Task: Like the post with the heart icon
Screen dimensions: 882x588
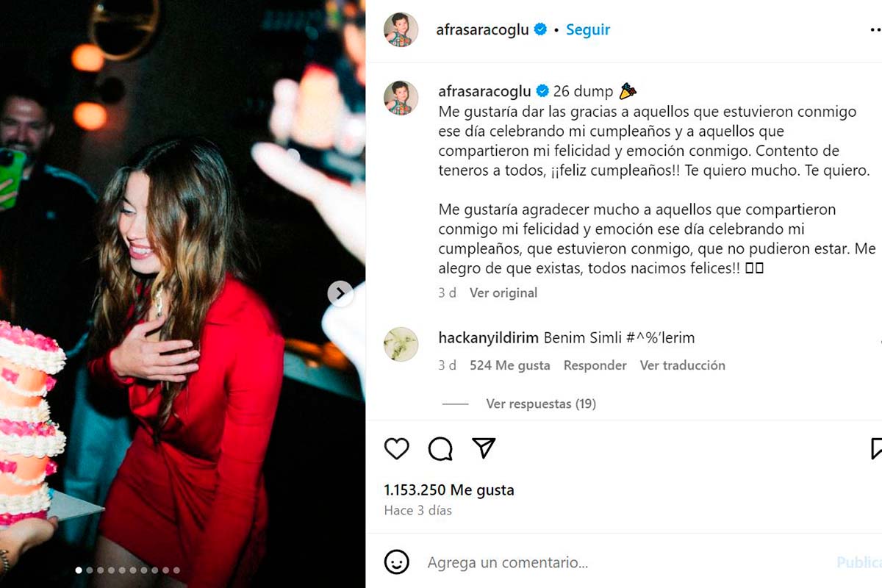Action: pos(397,448)
